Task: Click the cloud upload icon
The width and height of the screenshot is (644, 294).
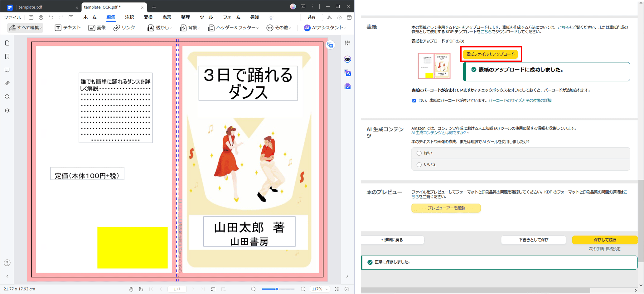Action: tap(339, 17)
